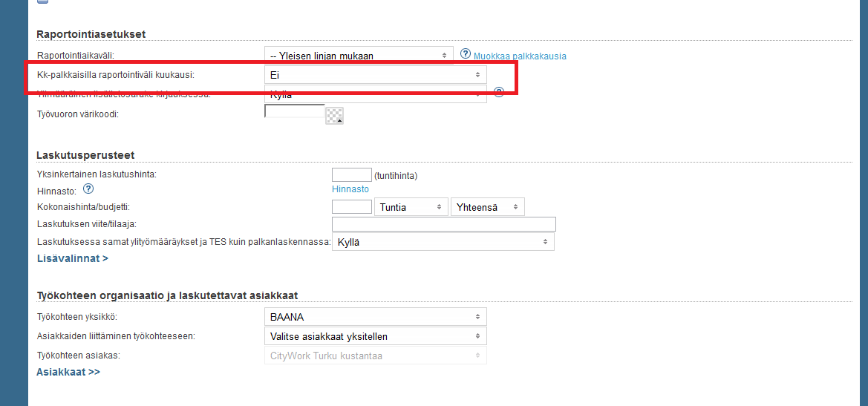Viewport: 868px width, 406px height.
Task: Focus the Laskutuksen viite/tilaaja text field
Action: [444, 224]
